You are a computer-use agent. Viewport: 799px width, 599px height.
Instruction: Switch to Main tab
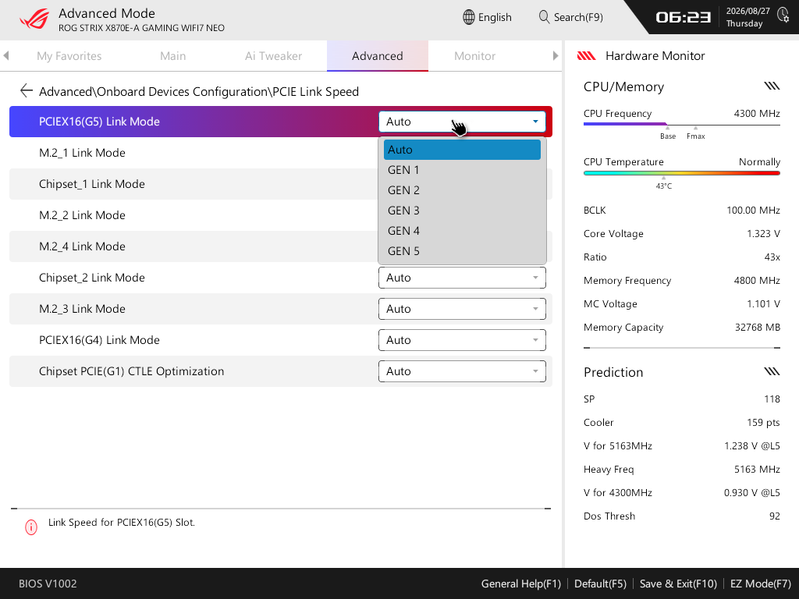click(173, 56)
